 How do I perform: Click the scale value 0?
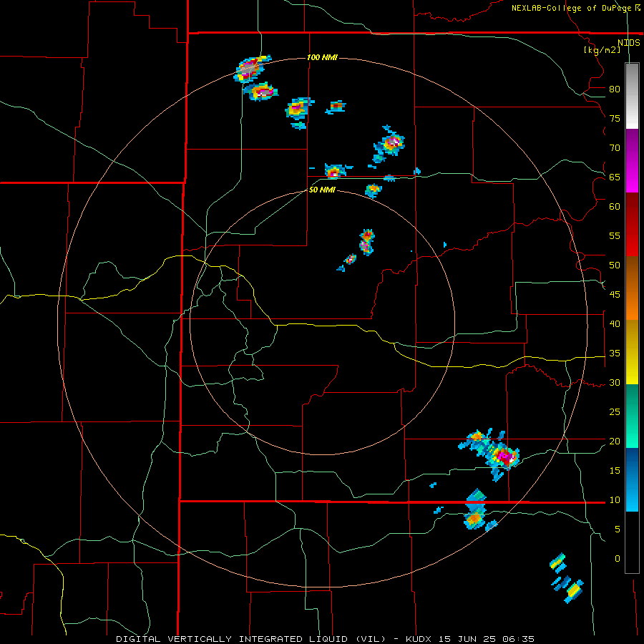click(x=618, y=559)
